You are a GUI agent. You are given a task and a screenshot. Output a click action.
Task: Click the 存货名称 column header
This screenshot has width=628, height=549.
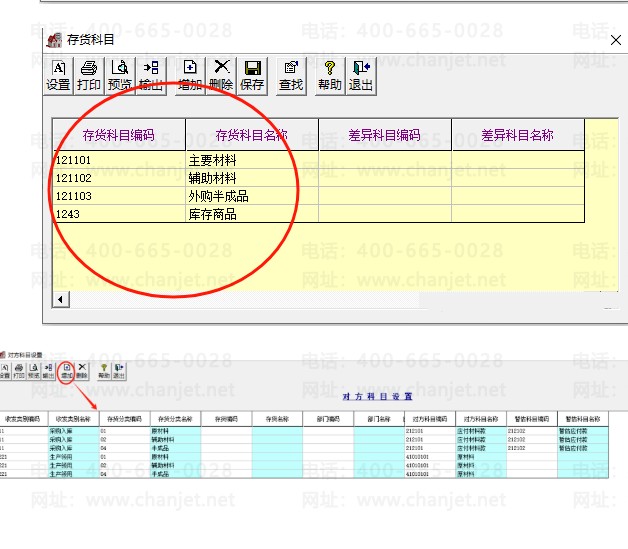tap(277, 419)
